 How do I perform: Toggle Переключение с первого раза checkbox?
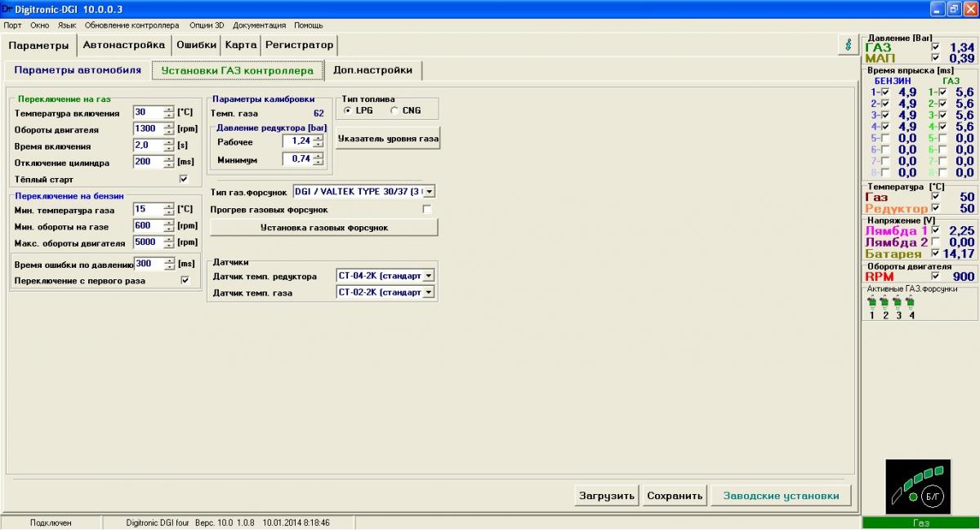[x=185, y=280]
